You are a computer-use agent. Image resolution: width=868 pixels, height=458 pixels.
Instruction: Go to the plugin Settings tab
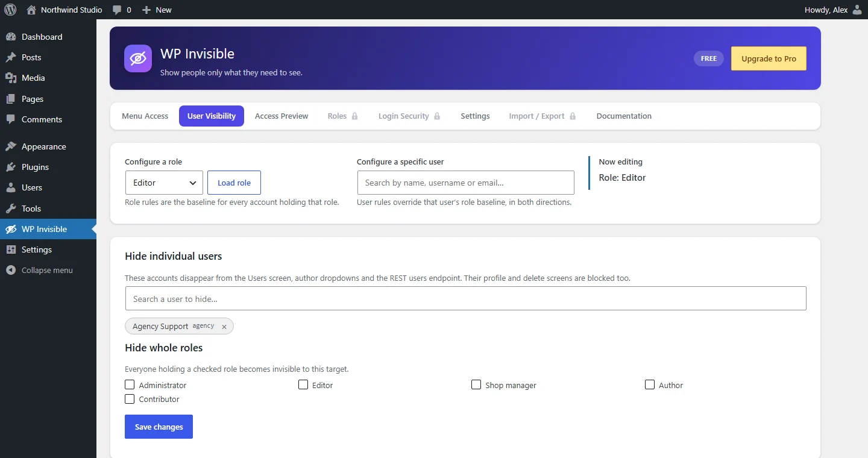point(475,116)
